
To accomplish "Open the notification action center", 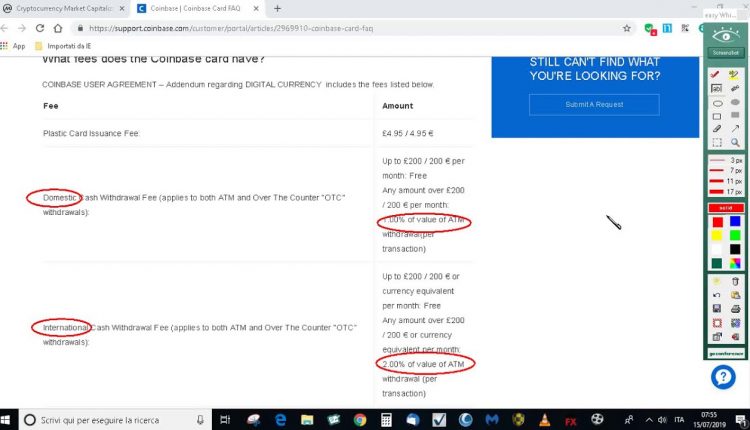I will click(x=741, y=420).
